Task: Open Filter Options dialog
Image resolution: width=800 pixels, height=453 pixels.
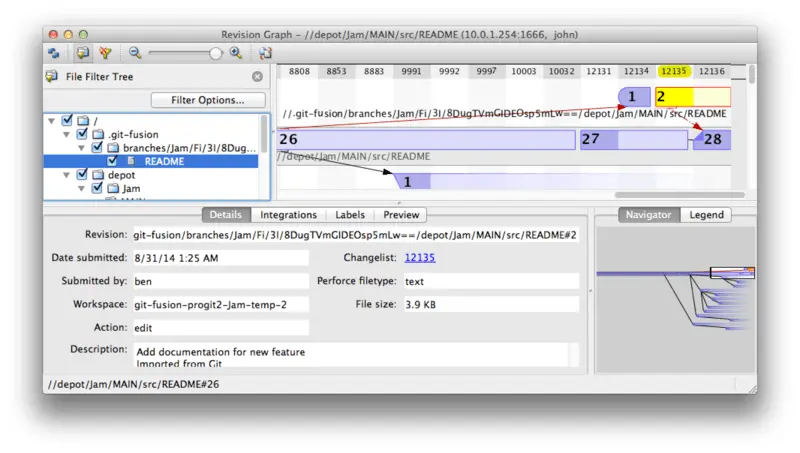Action: [x=208, y=100]
